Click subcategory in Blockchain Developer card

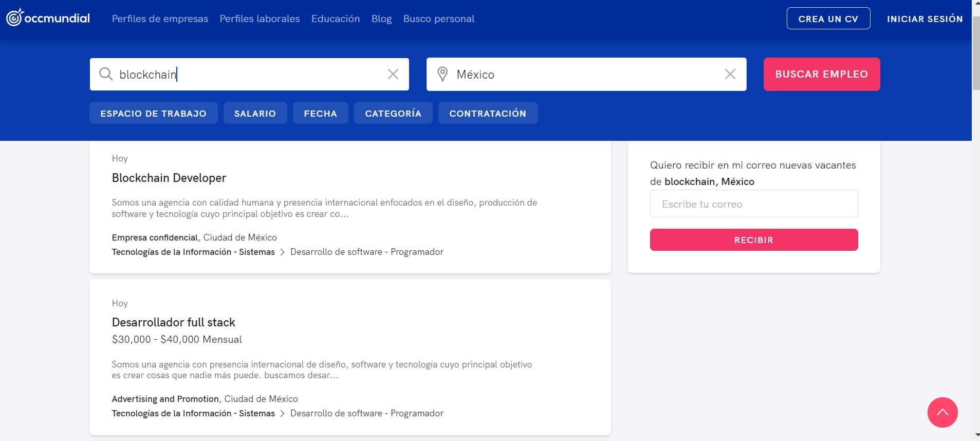click(x=367, y=252)
